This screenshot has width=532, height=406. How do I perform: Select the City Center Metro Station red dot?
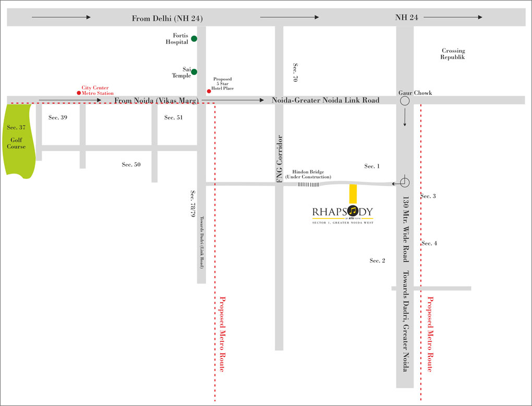pyautogui.click(x=79, y=93)
